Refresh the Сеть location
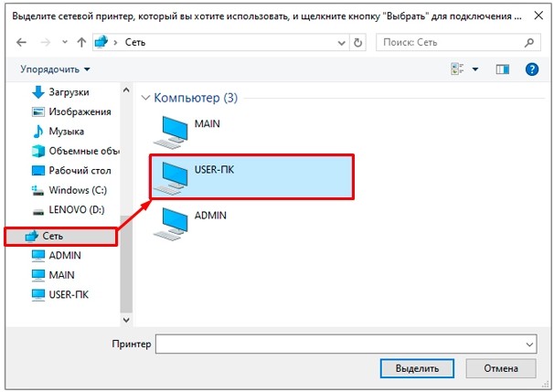Image resolution: width=554 pixels, height=392 pixels. pos(357,43)
